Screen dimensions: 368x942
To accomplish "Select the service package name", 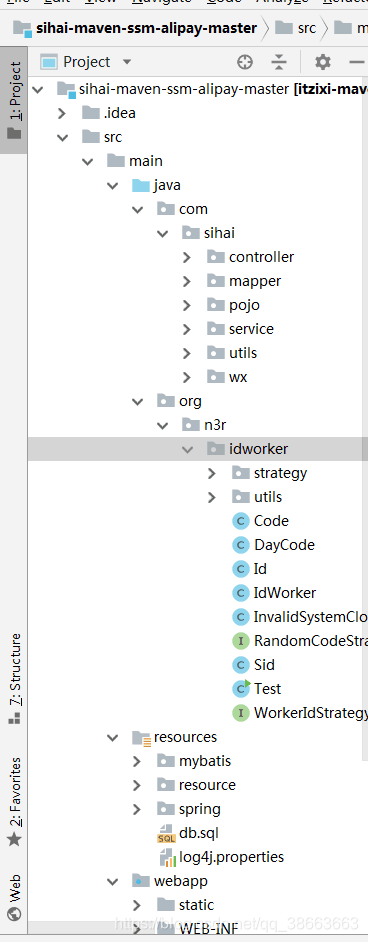I will point(251,329).
